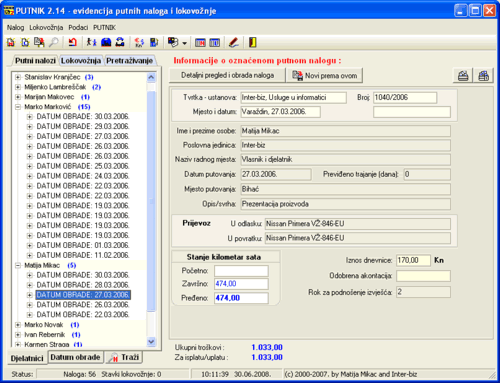Expand the Marko Novak tree node
Image resolution: width=500 pixels, height=383 pixels.
(x=18, y=325)
